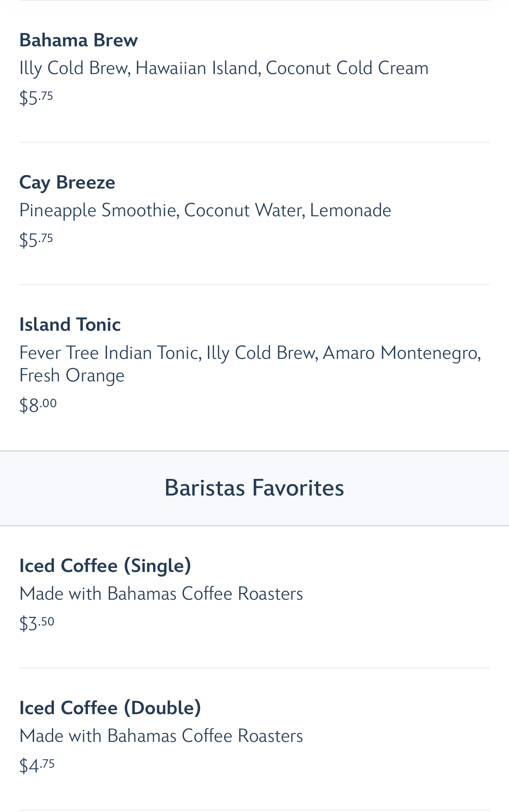Click the Coconut Cold Cream ingredient text

[x=347, y=68]
